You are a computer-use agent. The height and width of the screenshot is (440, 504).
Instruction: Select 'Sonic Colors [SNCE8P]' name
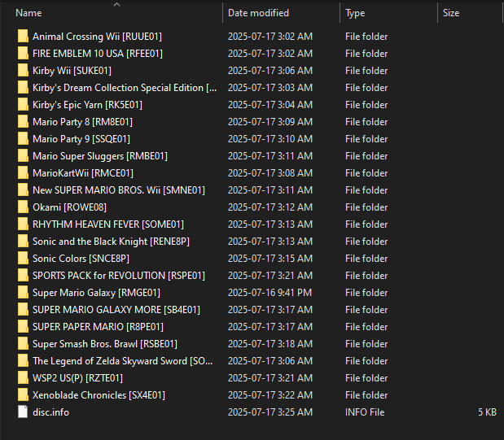tap(81, 258)
